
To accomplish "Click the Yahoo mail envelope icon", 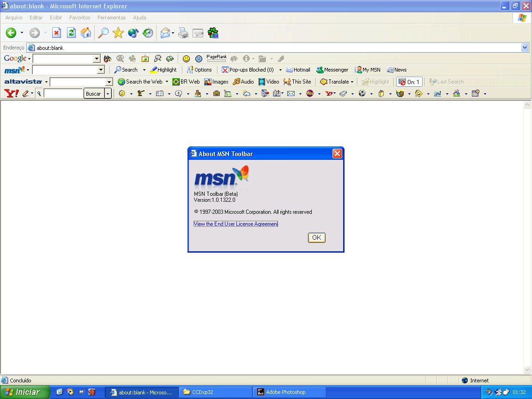I will click(x=291, y=93).
